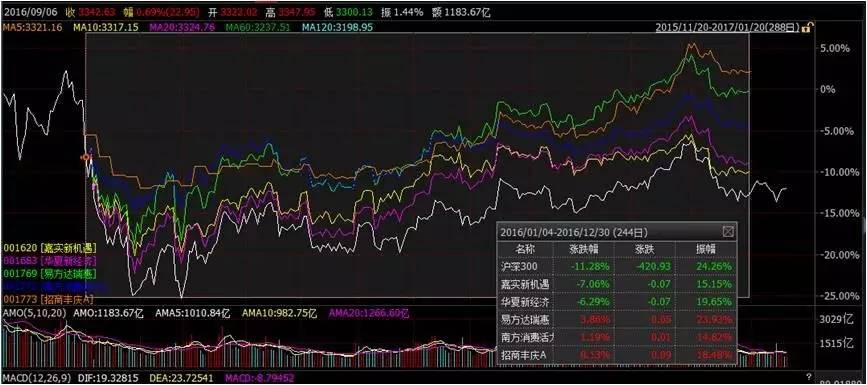This screenshot has width=867, height=385.
Task: Click the 涨跌幅 column header
Action: click(x=584, y=249)
